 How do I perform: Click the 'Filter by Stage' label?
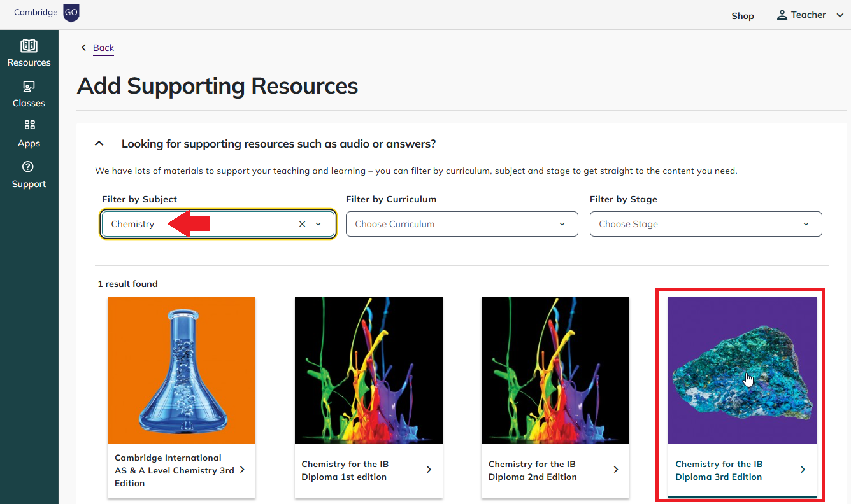(x=624, y=199)
